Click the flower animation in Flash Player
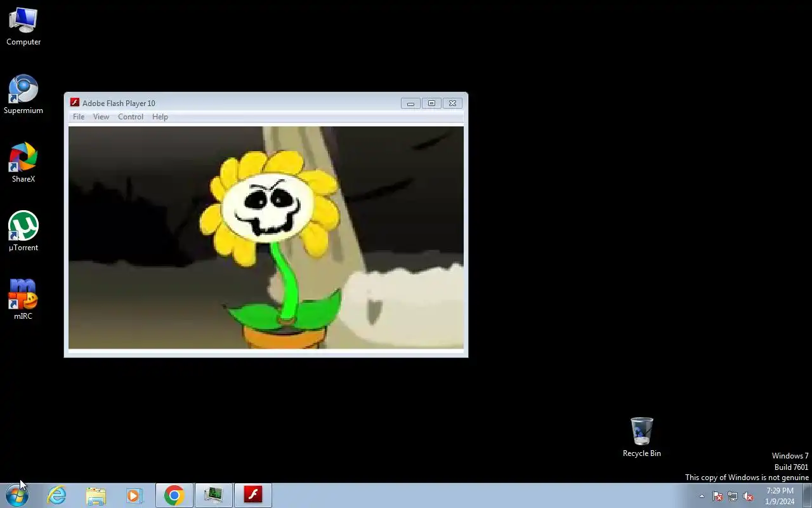812x508 pixels. (x=266, y=237)
